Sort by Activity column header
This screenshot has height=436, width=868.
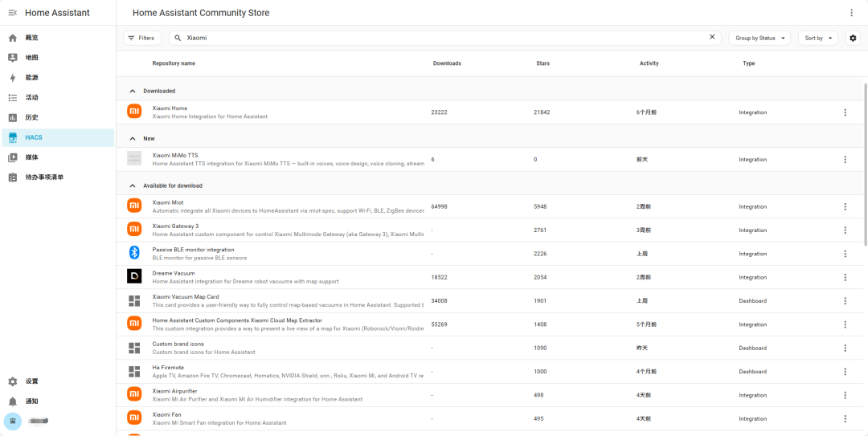(x=649, y=63)
